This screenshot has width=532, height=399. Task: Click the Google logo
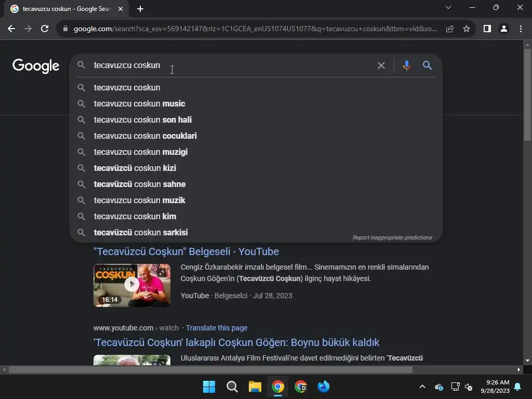click(36, 66)
